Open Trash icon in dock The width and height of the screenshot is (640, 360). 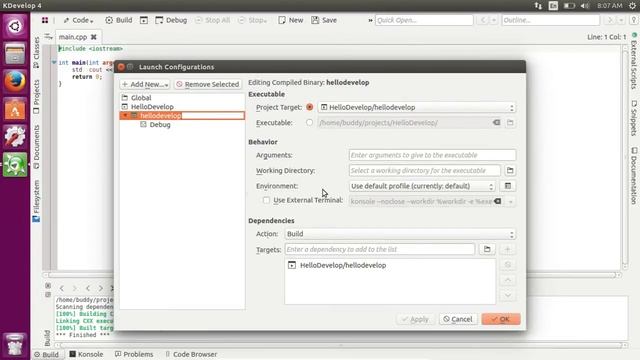coord(15,345)
